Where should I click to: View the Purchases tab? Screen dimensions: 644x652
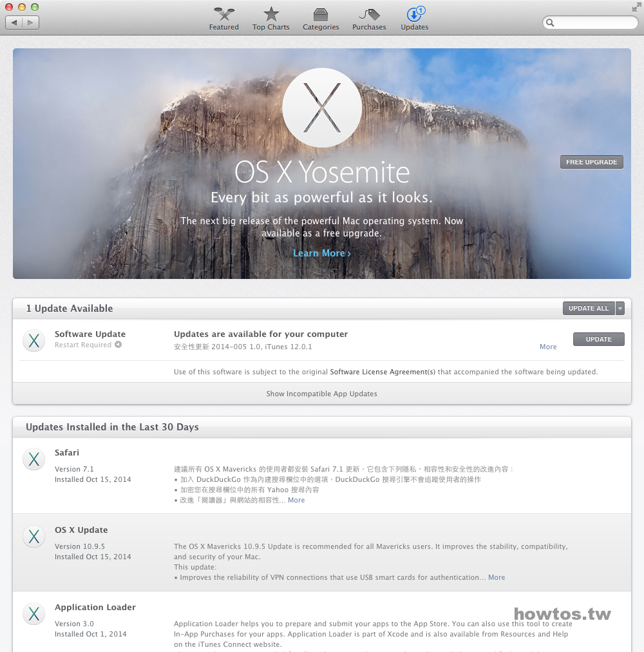pos(369,19)
